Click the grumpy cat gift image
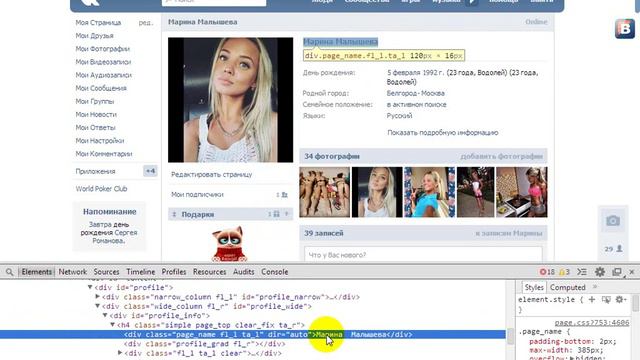The image size is (640, 360). 229,244
